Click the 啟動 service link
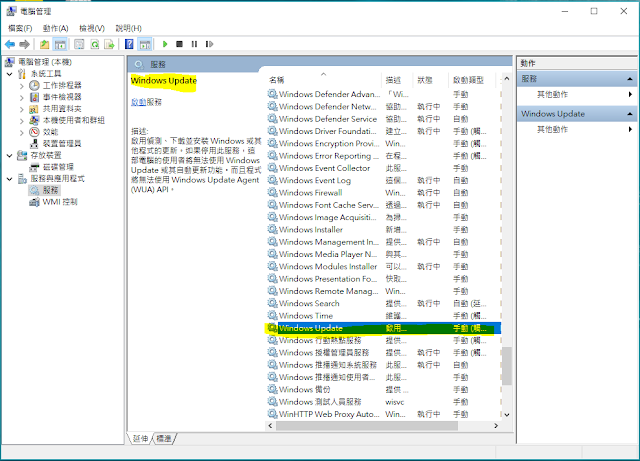 tap(138, 102)
